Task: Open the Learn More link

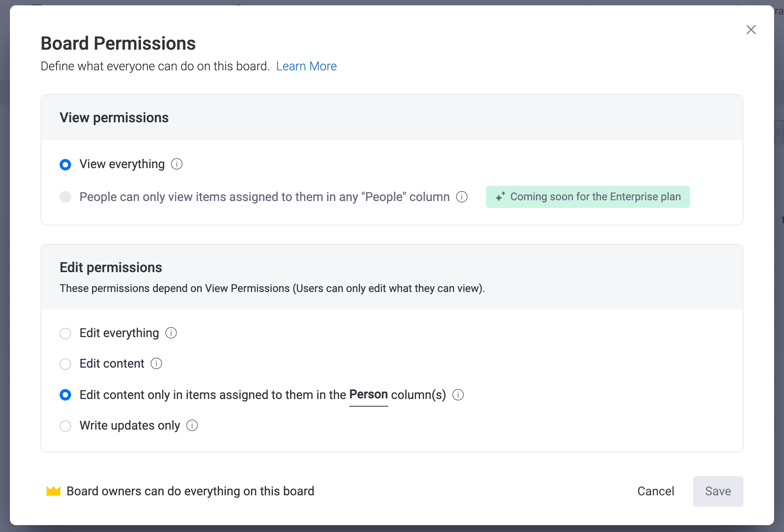Action: (306, 66)
